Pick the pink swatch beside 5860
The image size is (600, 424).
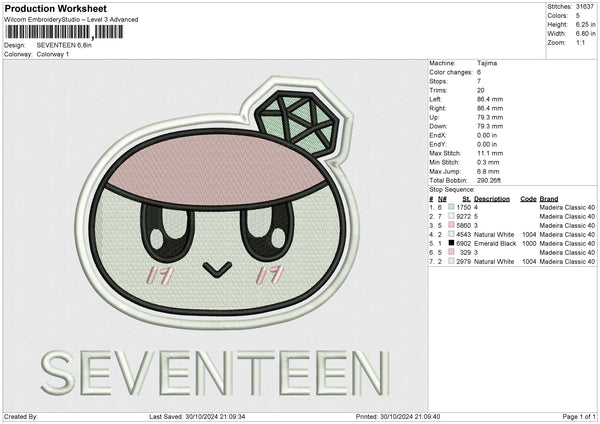(451, 225)
